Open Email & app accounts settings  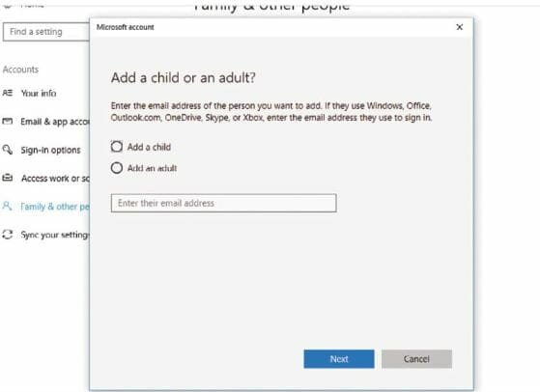pos(55,122)
